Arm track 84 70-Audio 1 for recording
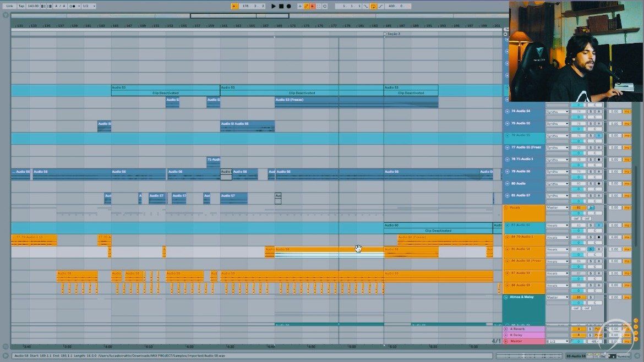The image size is (644, 362). click(x=599, y=237)
